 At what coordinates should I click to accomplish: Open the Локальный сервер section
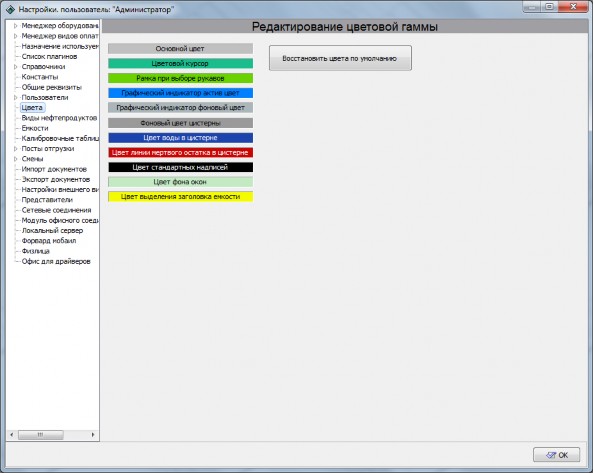[52, 231]
